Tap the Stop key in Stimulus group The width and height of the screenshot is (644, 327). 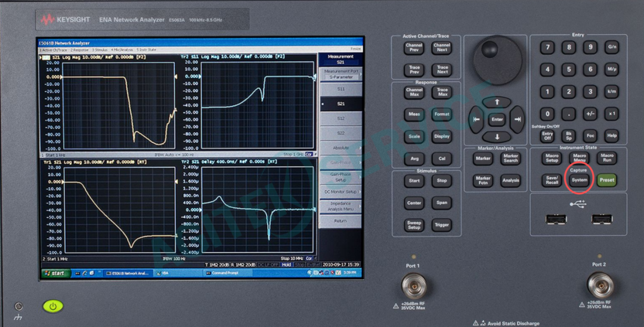pyautogui.click(x=442, y=180)
